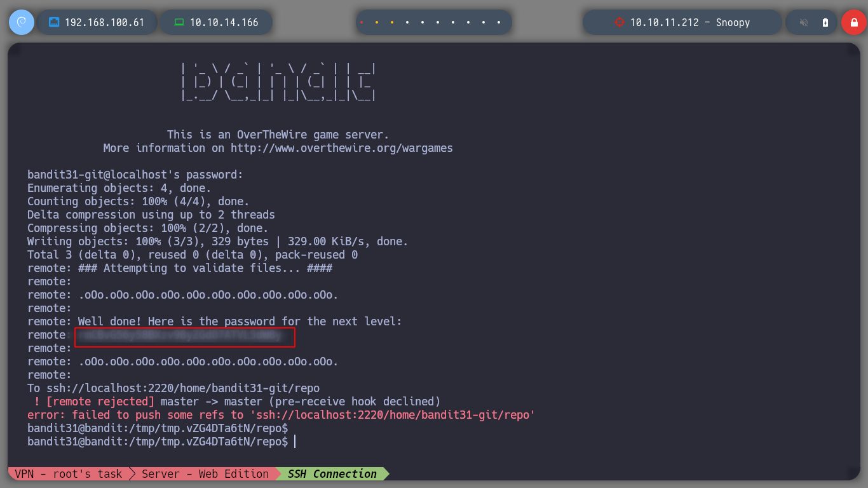Click the local IP 192.168.100.61 label
This screenshot has width=868, height=488.
coord(104,22)
